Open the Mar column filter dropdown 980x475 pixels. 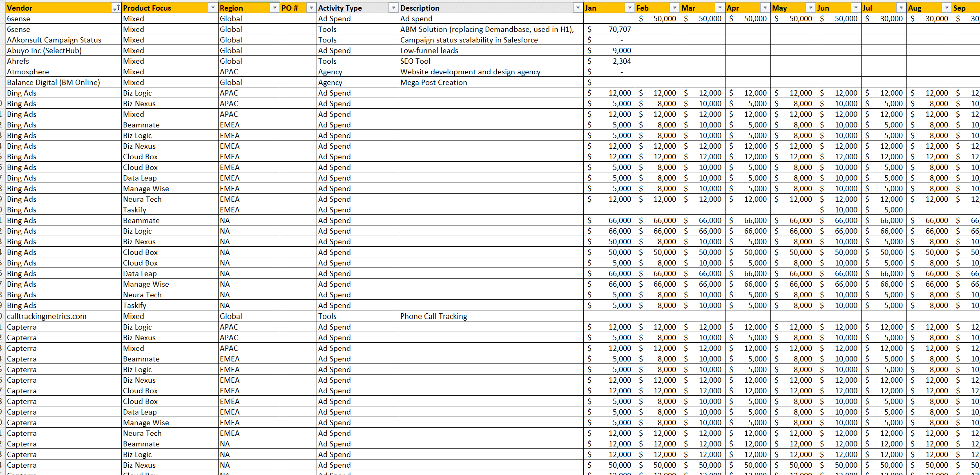tap(720, 8)
